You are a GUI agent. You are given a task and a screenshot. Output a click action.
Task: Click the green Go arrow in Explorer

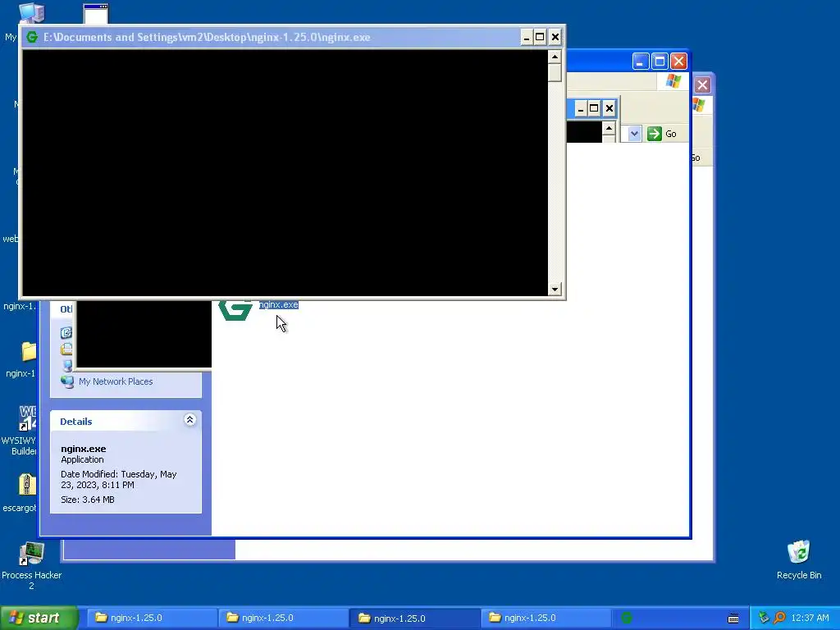(654, 134)
